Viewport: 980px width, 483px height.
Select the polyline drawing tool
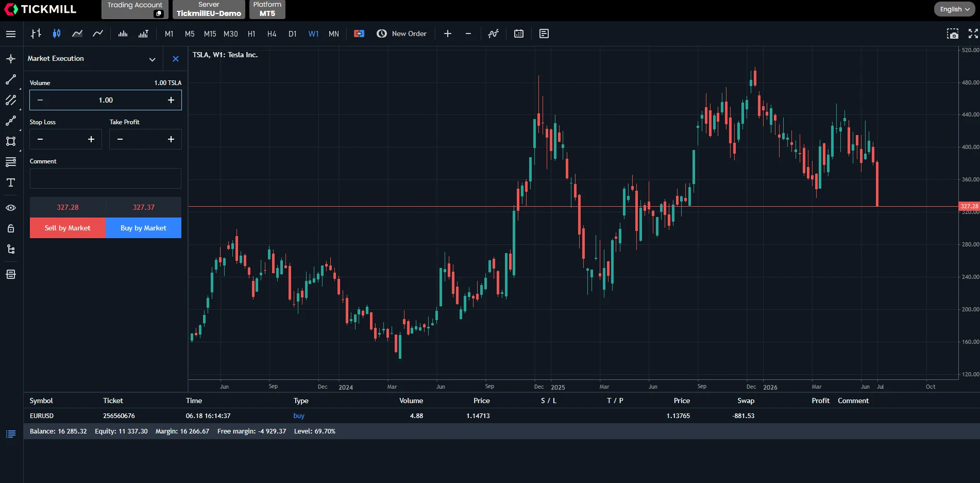click(x=11, y=121)
